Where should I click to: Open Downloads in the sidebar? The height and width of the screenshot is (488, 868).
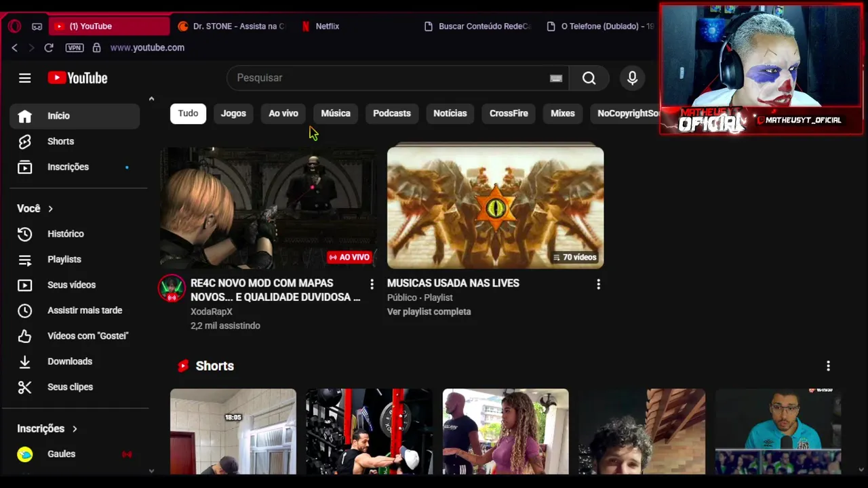point(75,362)
